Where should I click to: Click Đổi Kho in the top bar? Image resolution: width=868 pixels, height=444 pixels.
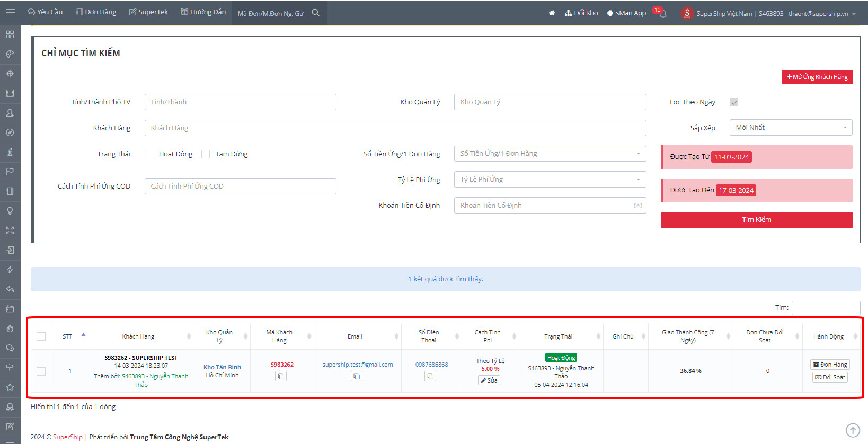click(581, 13)
